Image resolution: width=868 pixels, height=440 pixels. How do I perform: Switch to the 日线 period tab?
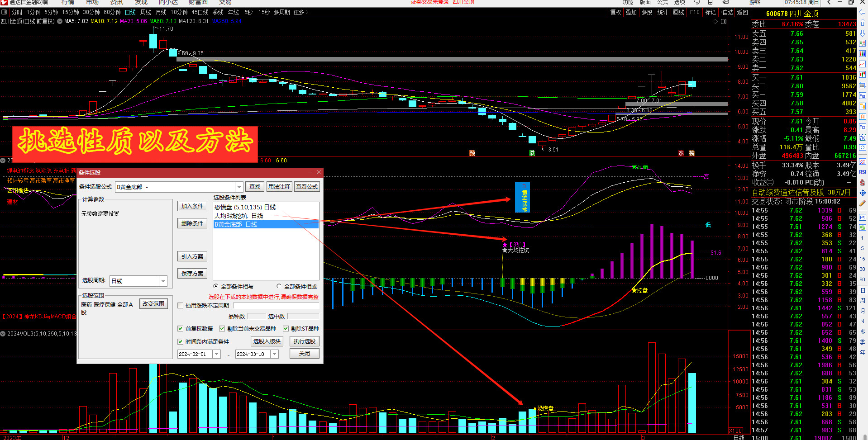pyautogui.click(x=130, y=12)
